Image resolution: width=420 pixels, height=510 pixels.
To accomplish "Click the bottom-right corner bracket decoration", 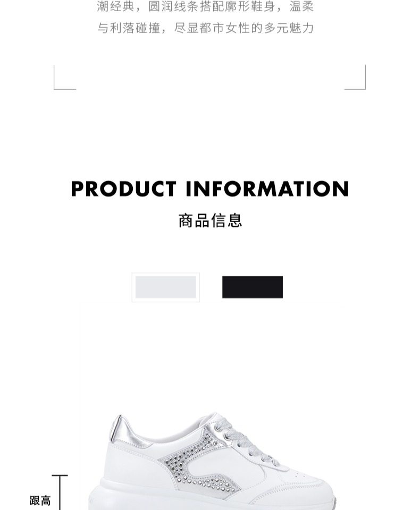I will pos(355,77).
